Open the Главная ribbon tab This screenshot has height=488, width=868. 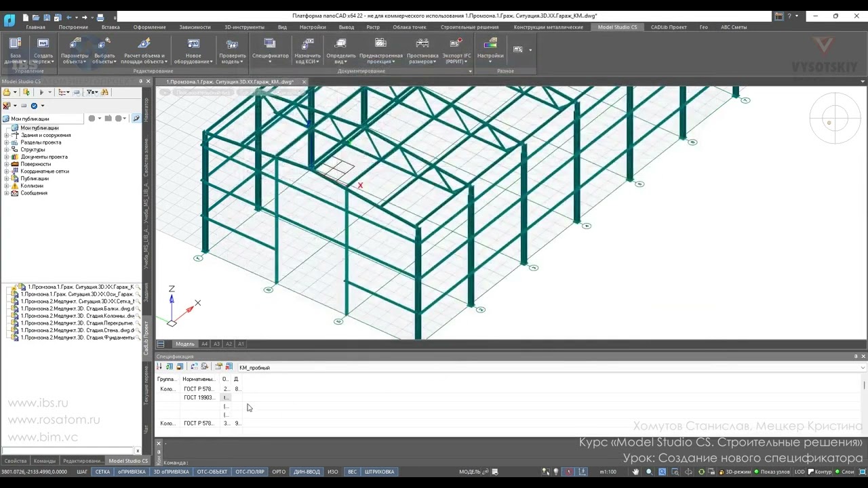[35, 27]
